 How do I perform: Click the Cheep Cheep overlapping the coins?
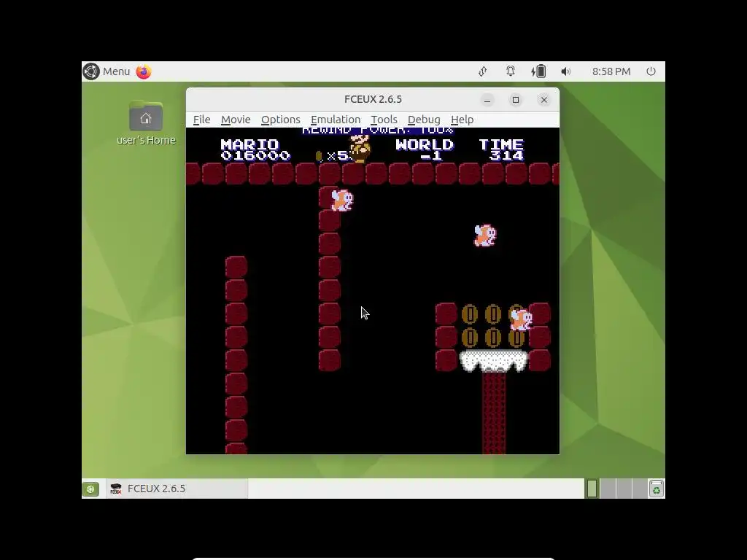click(x=520, y=319)
